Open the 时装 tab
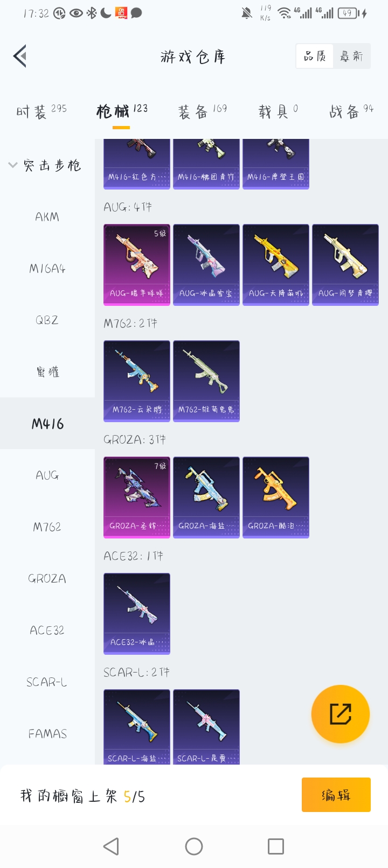This screenshot has width=388, height=868. [x=41, y=111]
